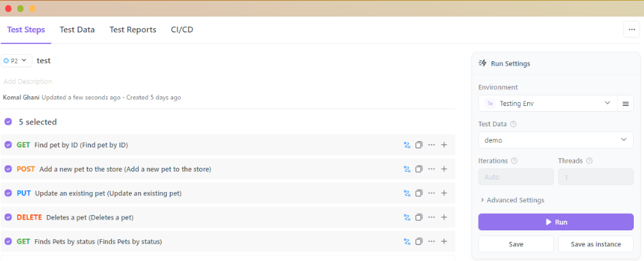644x261 pixels.
Task: Open flow-control icon on Update an existing pet row
Action: [x=407, y=193]
